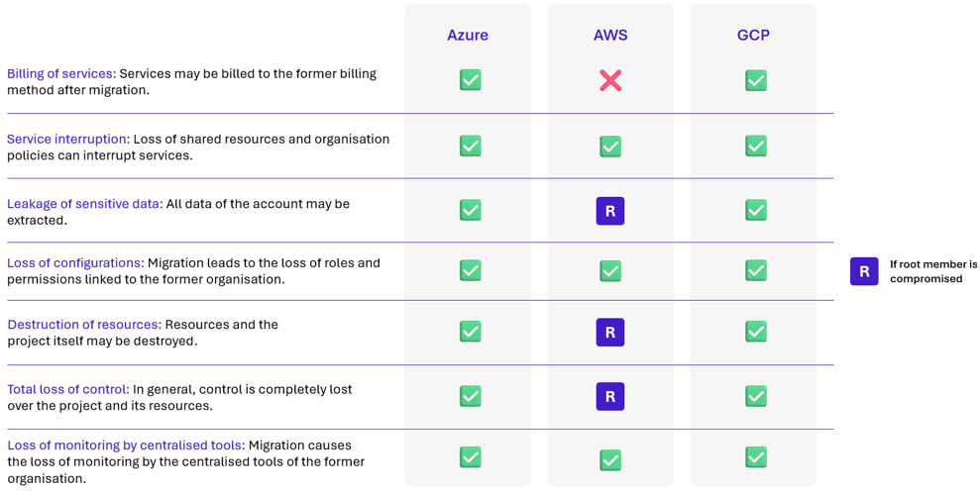
Task: Click 'If root member is compromised' legend text
Action: click(932, 271)
